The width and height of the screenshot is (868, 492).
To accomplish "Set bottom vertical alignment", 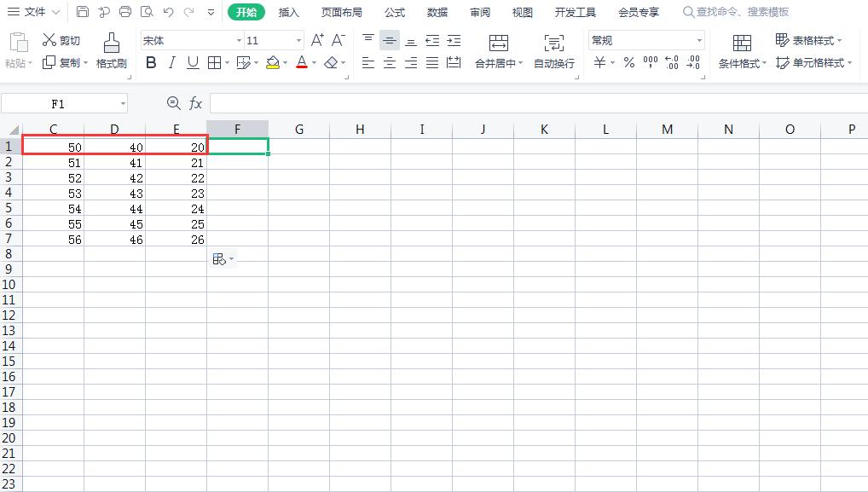I will click(x=411, y=40).
